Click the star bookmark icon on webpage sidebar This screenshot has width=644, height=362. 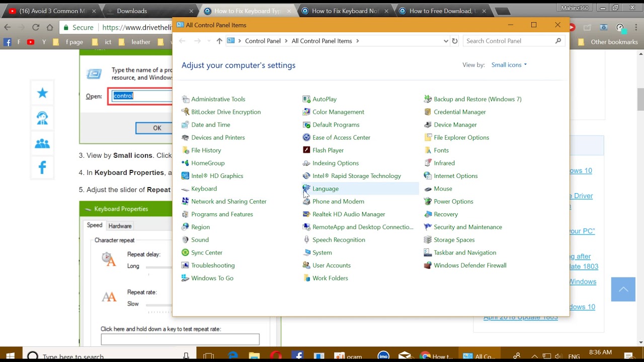(42, 93)
